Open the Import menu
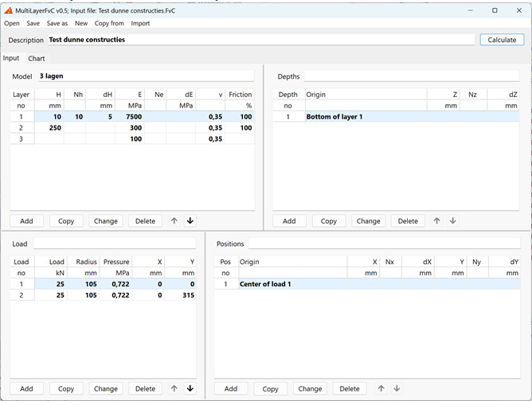Image resolution: width=532 pixels, height=401 pixels. tap(140, 24)
